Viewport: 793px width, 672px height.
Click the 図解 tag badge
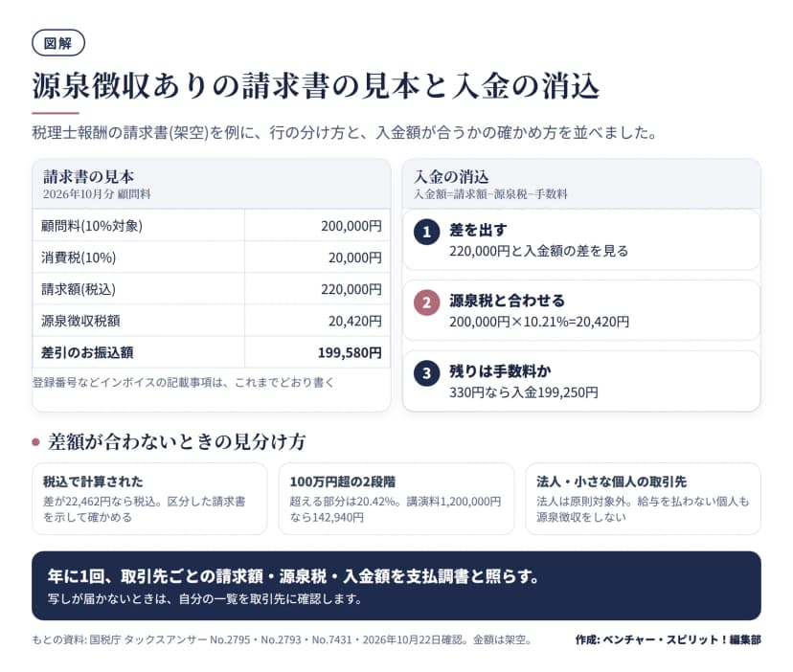click(x=58, y=43)
